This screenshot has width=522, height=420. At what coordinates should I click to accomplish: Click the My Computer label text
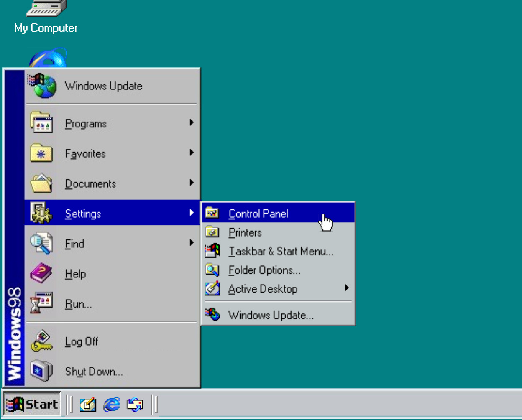(x=46, y=28)
